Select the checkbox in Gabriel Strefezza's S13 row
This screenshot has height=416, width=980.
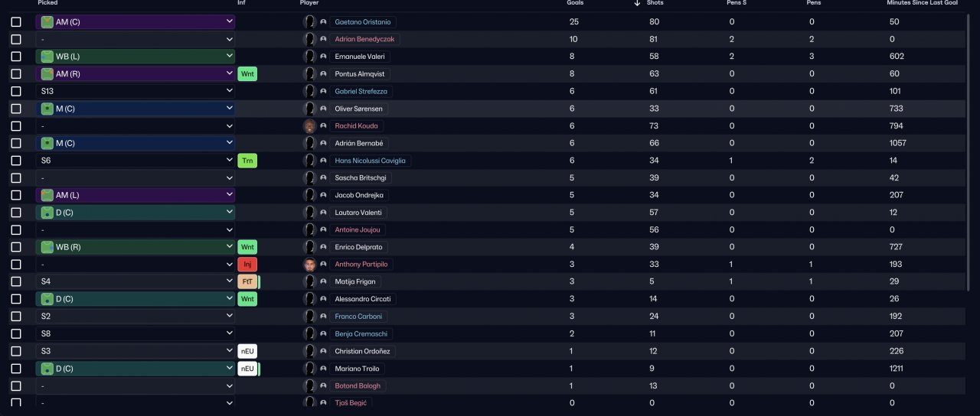pyautogui.click(x=16, y=91)
